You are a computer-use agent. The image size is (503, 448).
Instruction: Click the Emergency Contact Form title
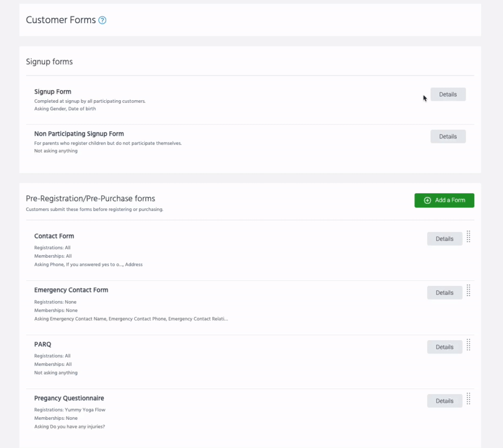(x=71, y=290)
